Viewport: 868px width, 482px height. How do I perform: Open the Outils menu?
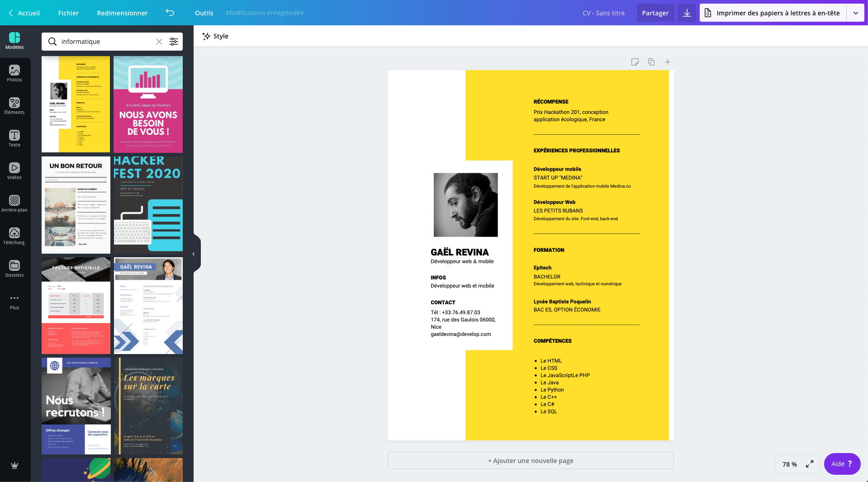click(x=204, y=13)
